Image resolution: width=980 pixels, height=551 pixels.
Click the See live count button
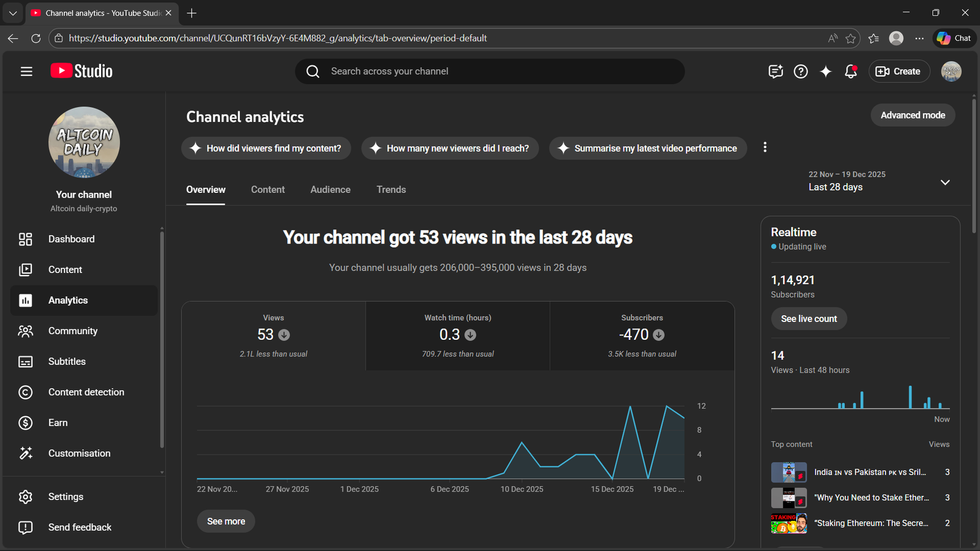pos(809,319)
